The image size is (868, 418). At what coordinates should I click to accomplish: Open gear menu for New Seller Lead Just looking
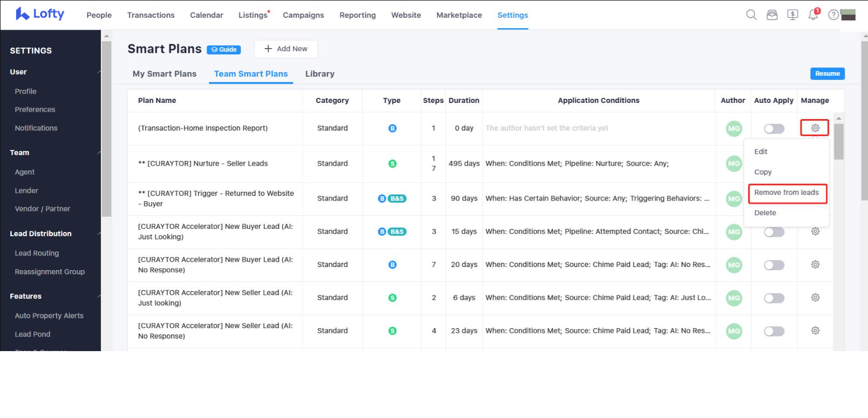click(815, 297)
